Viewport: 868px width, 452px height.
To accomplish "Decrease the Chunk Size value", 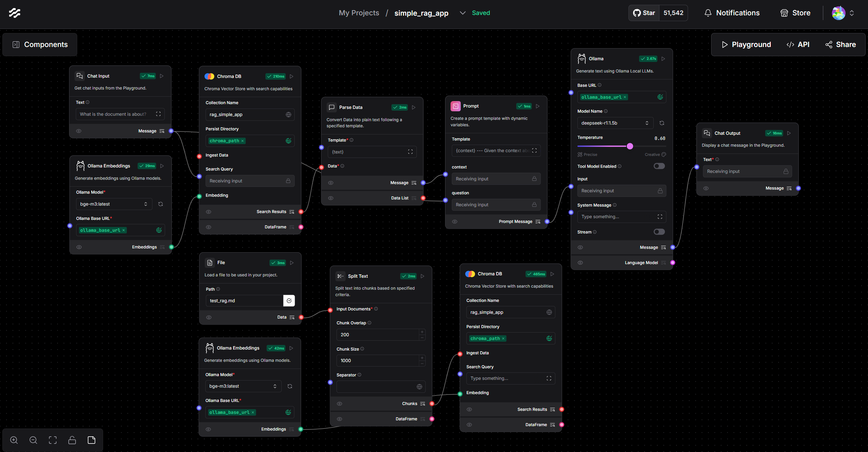I will pos(422,364).
